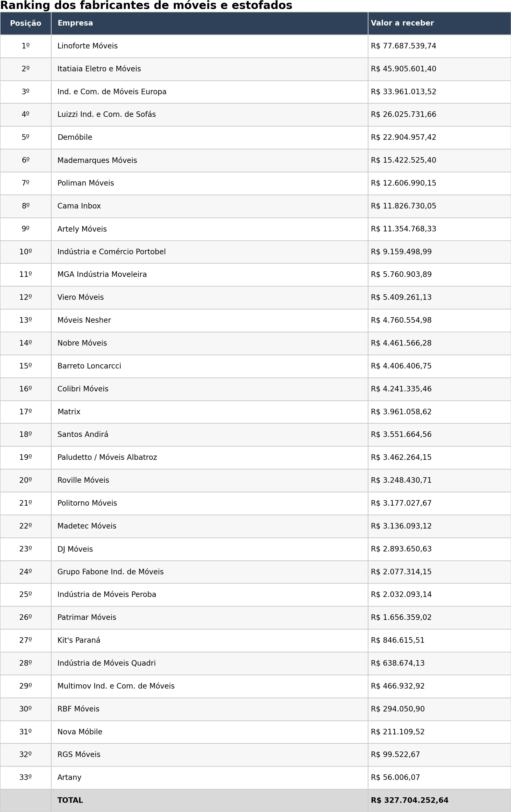This screenshot has width=511, height=812.
Task: Click the value R$ 294.050,90
Action: click(397, 709)
